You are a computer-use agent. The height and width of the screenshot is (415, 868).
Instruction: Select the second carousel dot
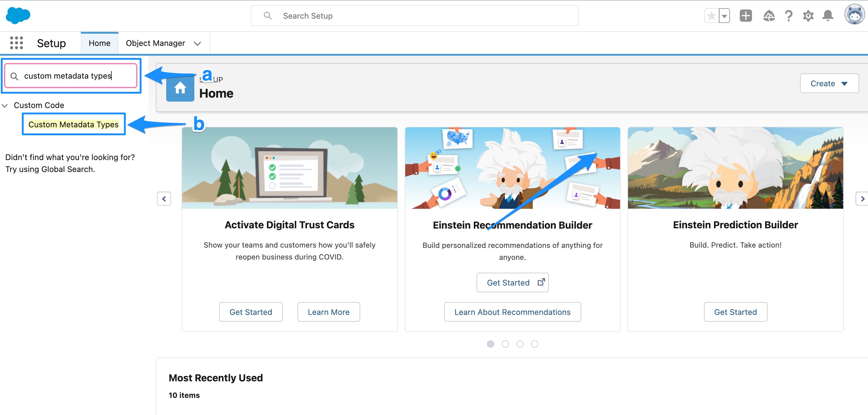(505, 344)
